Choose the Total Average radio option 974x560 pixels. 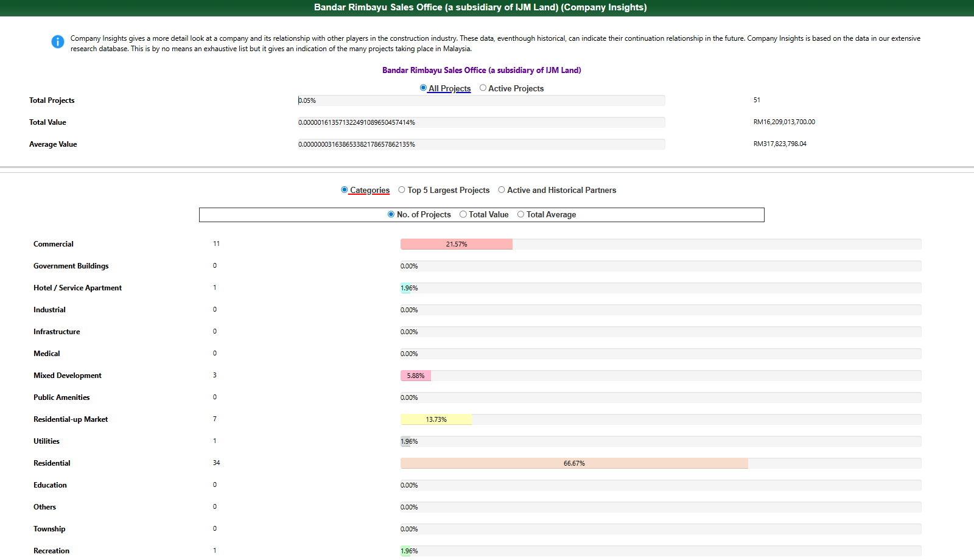[x=520, y=214]
